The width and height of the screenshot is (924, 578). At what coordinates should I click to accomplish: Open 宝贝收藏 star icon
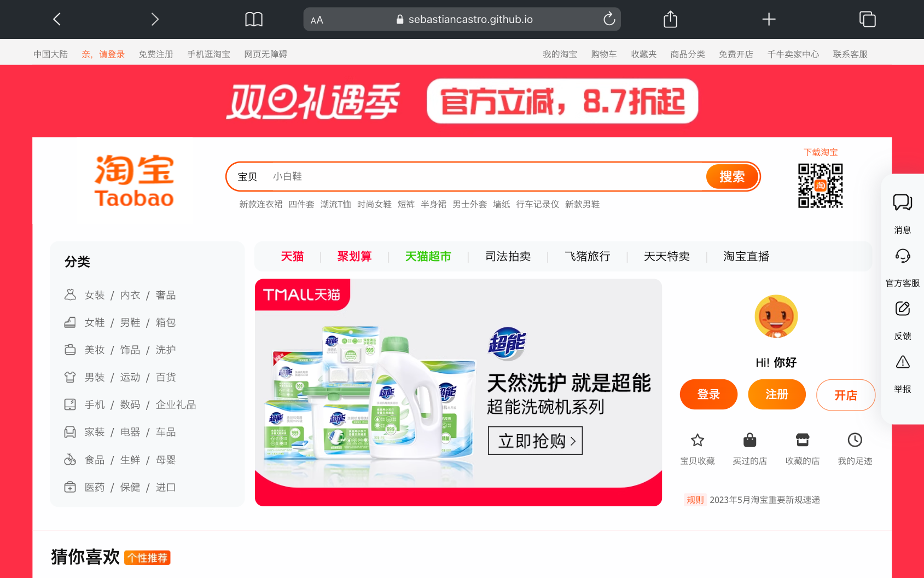697,440
